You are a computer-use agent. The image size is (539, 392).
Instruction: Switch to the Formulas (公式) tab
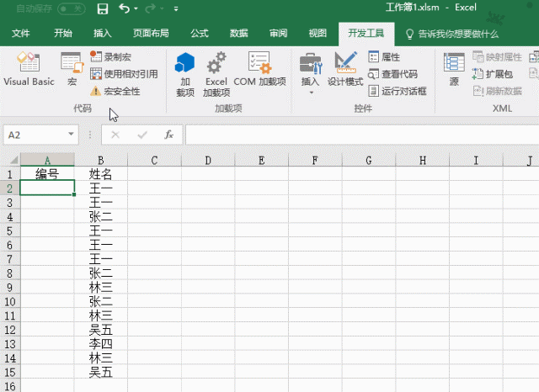pos(200,34)
